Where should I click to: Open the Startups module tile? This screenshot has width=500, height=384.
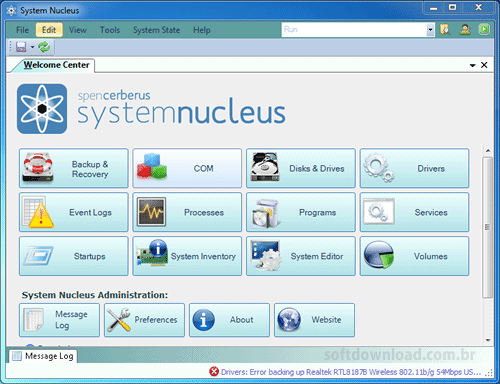pyautogui.click(x=74, y=256)
